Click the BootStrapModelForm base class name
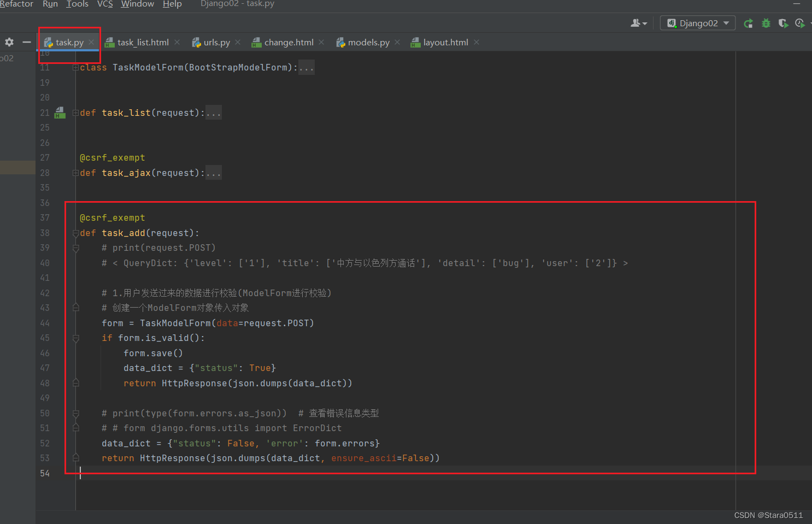The image size is (812, 524). [x=238, y=68]
